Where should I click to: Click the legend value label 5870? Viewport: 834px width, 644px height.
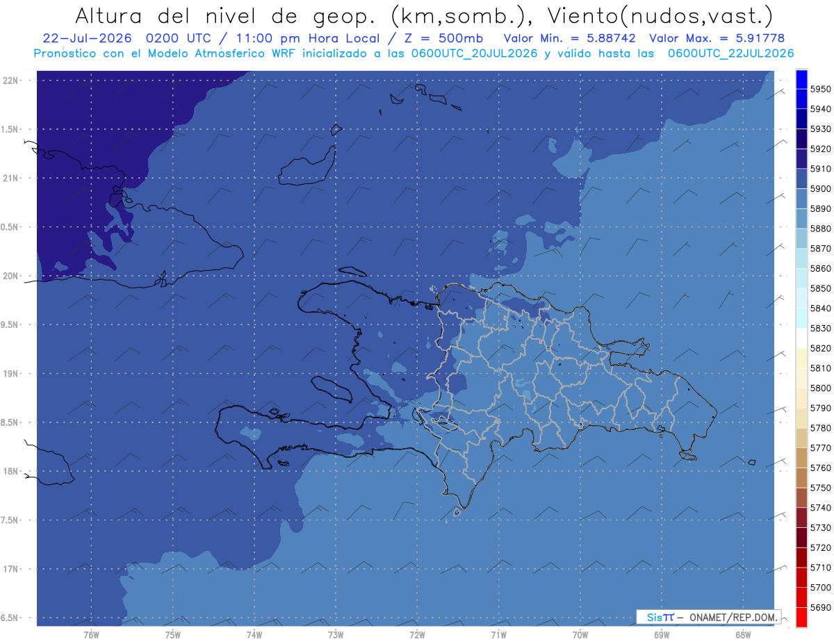pyautogui.click(x=821, y=249)
